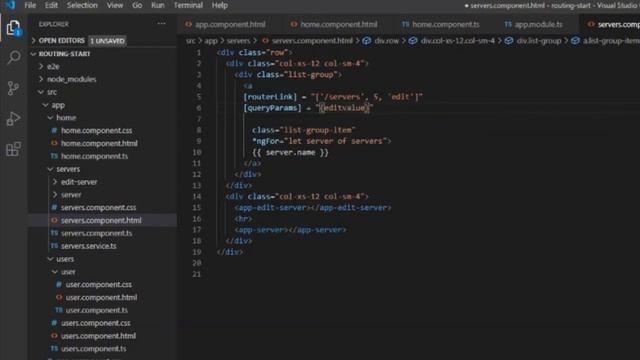Open the Go menu

137,5
